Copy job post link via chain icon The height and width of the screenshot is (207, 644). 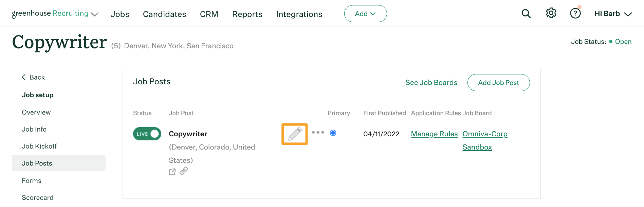pyautogui.click(x=184, y=171)
